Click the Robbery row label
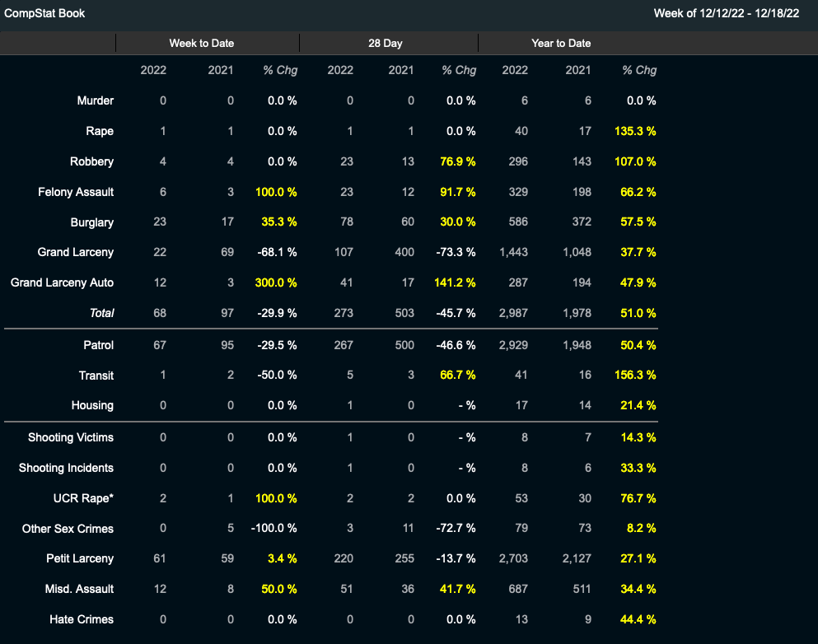The height and width of the screenshot is (644, 818). [x=92, y=161]
